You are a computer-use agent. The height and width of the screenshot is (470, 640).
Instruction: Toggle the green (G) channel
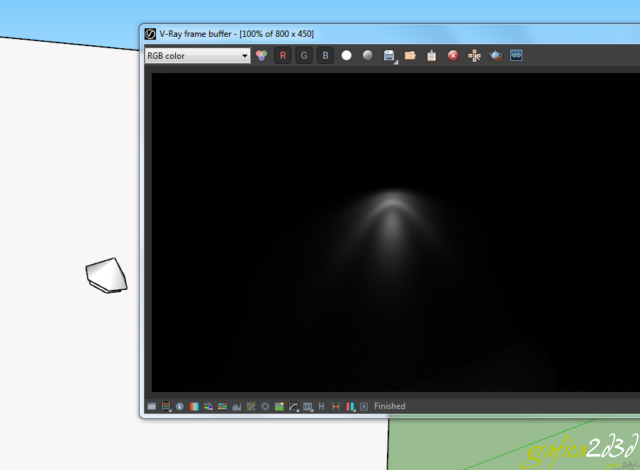(x=304, y=55)
